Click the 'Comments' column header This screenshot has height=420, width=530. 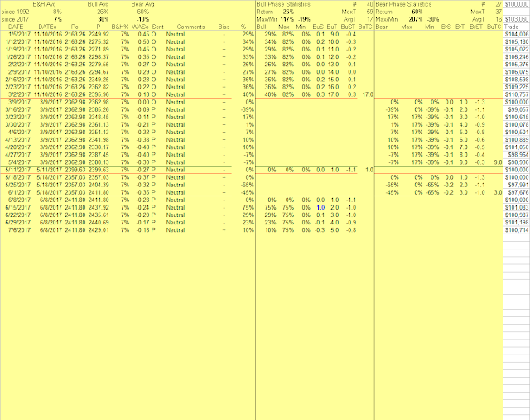(190, 27)
